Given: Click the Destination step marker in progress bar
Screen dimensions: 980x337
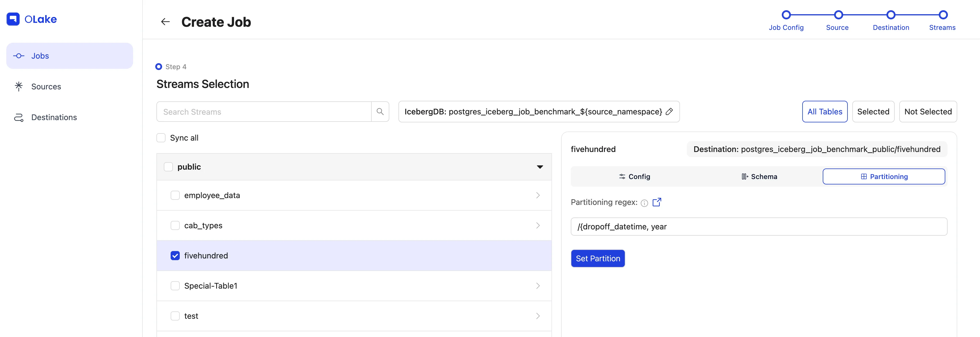Looking at the screenshot, I should [891, 15].
